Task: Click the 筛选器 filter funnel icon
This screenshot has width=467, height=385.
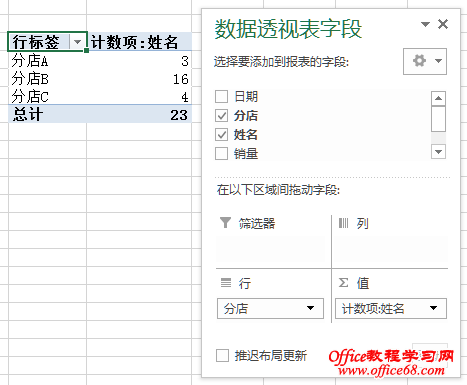Action: (225, 223)
